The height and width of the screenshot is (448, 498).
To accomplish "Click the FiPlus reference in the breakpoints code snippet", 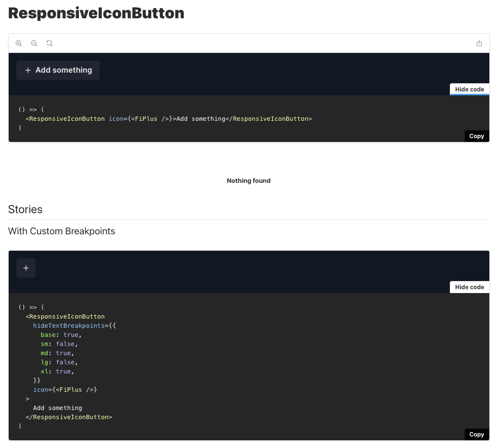I will [x=71, y=389].
